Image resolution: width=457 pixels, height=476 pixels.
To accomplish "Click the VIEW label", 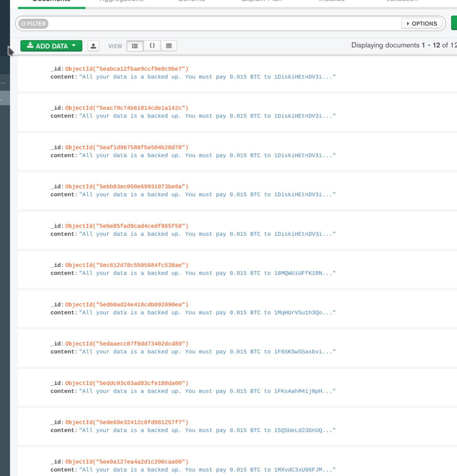I will coord(115,46).
